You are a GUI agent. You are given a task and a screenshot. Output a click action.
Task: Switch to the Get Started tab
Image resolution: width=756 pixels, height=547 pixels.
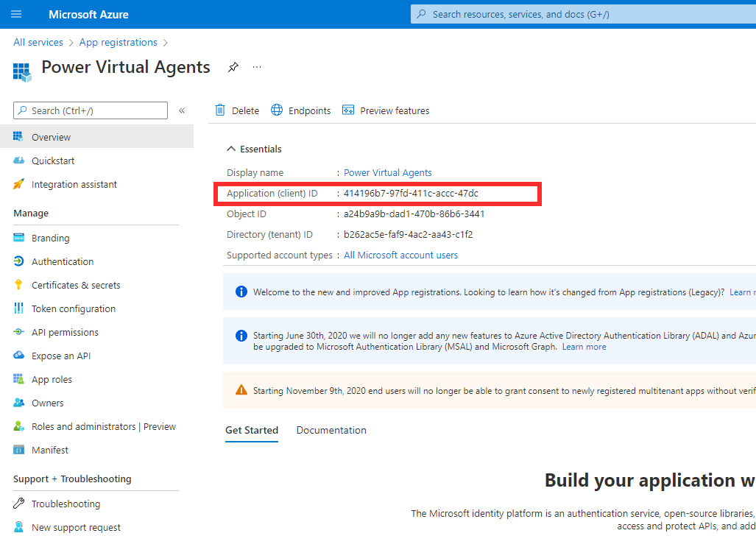[252, 430]
